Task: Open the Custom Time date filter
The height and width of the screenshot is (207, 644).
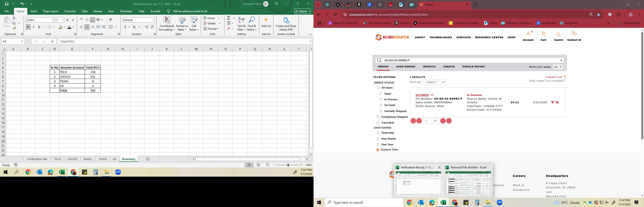Action: [x=389, y=149]
